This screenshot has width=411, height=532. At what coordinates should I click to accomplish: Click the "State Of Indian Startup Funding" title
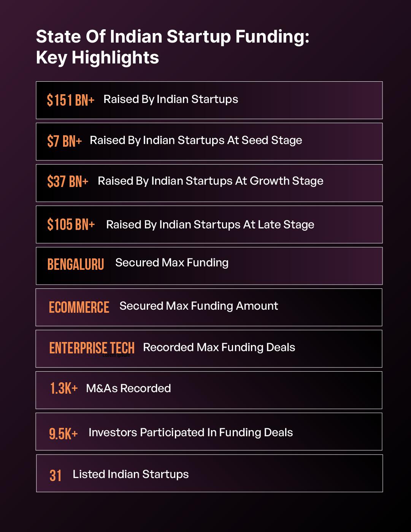[173, 37]
